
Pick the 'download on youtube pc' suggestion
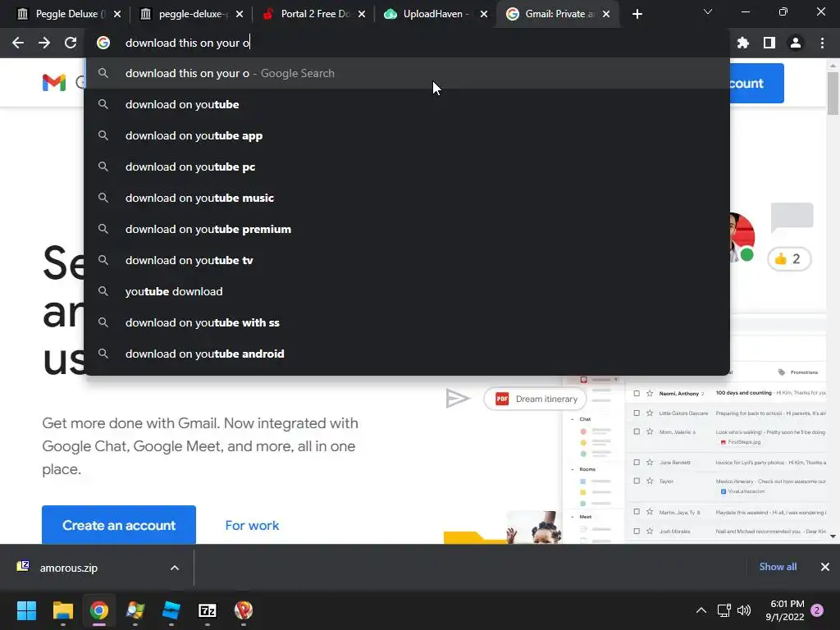coord(407,167)
